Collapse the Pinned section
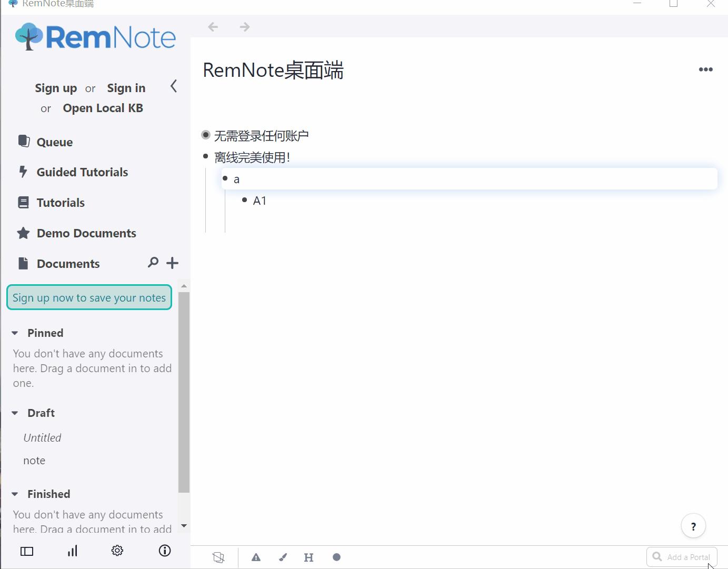728x569 pixels. 15,333
